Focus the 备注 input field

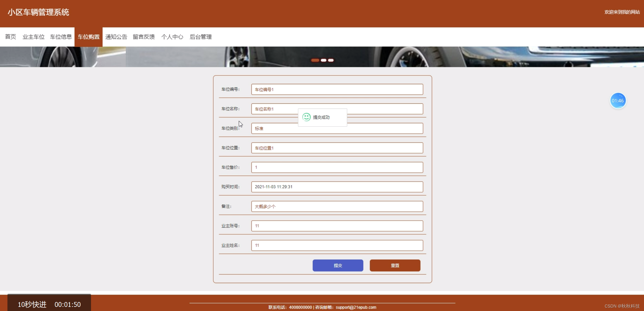click(x=337, y=206)
